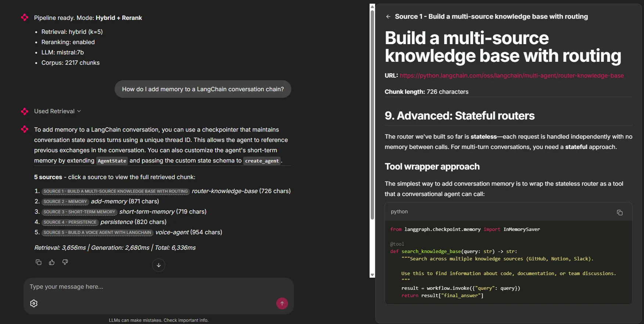644x324 pixels.
Task: Click the user question message bubble
Action: [x=203, y=89]
